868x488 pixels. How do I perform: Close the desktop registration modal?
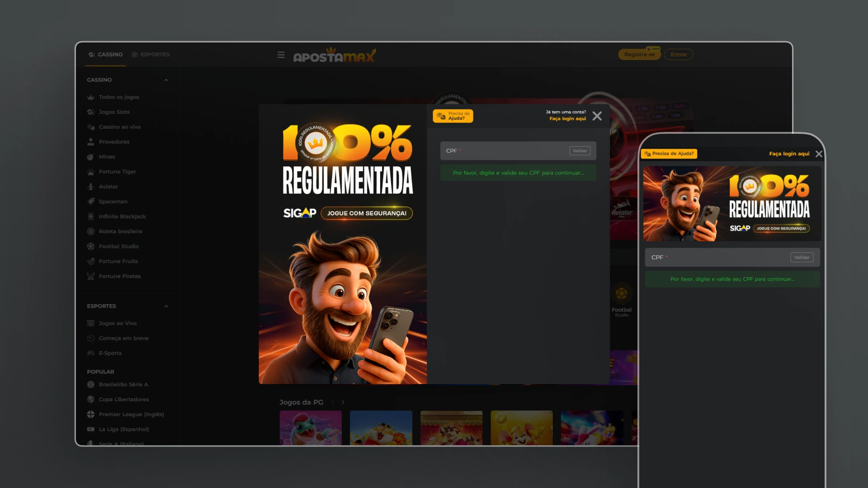pyautogui.click(x=597, y=116)
